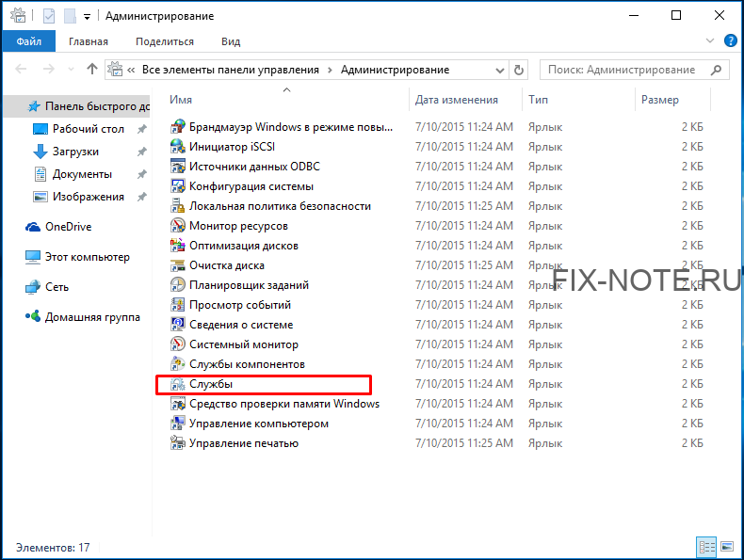Select the Монитор ресурсов icon
This screenshot has width=744, height=560.
177,226
